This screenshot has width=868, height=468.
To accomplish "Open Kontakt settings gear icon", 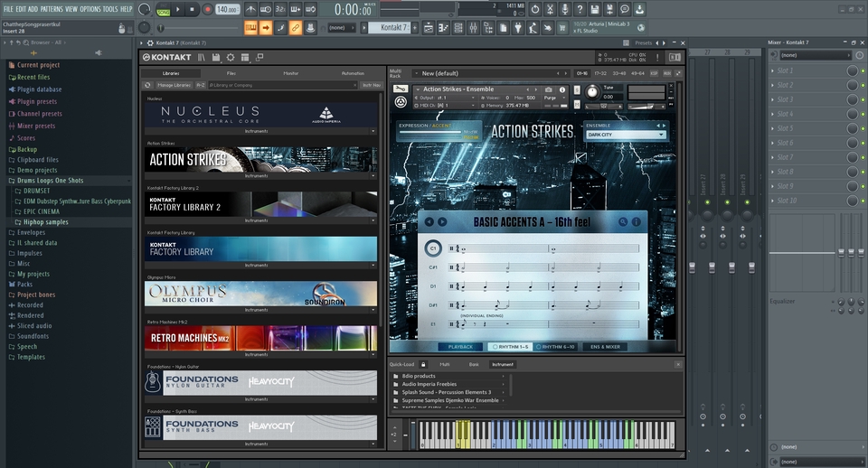I will [231, 57].
